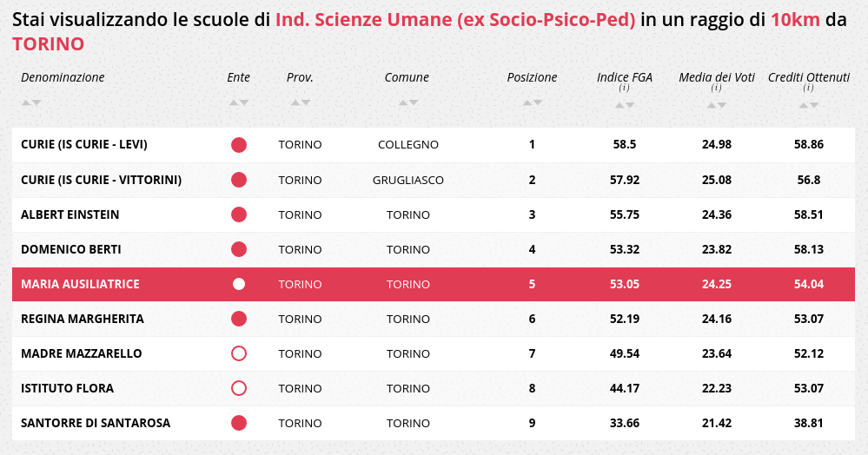Open the Domenico Berti school entry
The width and height of the screenshot is (868, 455).
click(x=70, y=249)
